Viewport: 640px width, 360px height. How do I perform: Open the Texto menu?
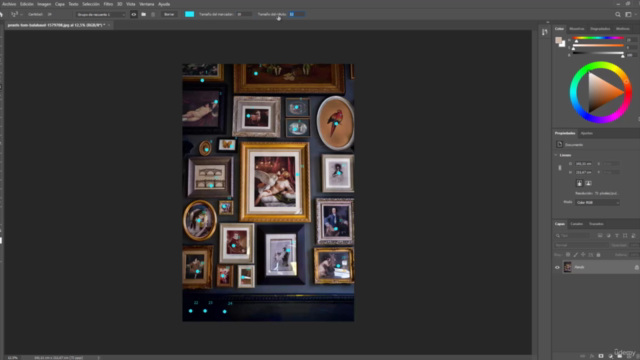73,4
